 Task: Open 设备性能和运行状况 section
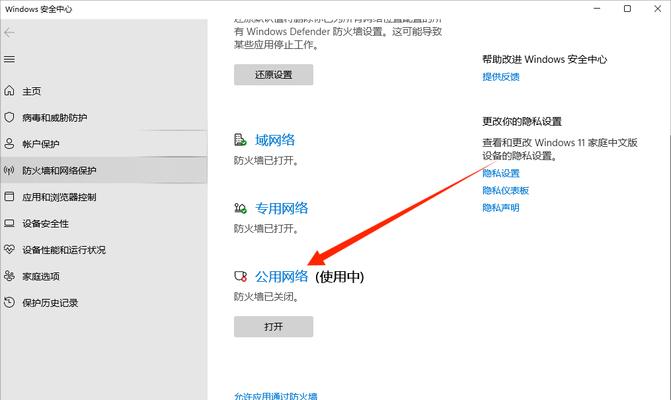64,250
